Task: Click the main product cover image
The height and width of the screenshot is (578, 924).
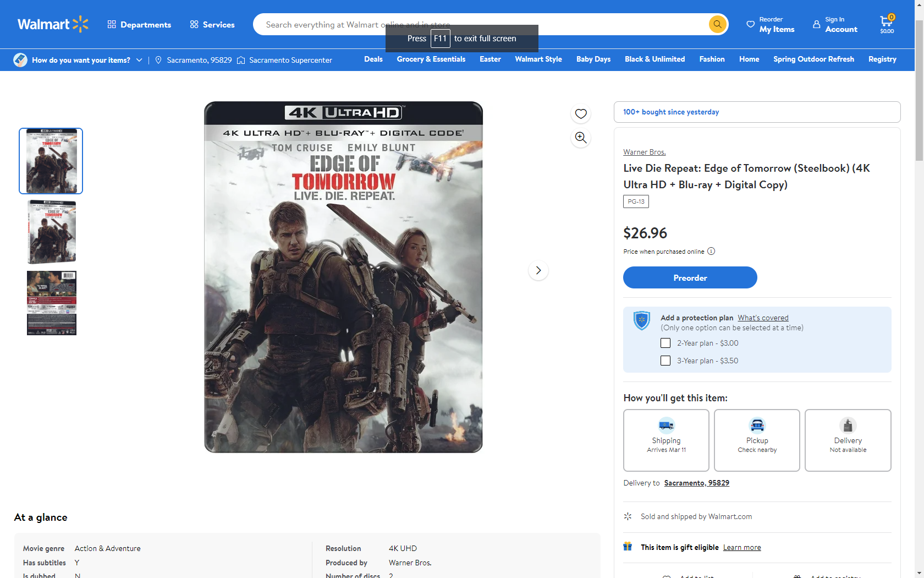Action: click(343, 277)
